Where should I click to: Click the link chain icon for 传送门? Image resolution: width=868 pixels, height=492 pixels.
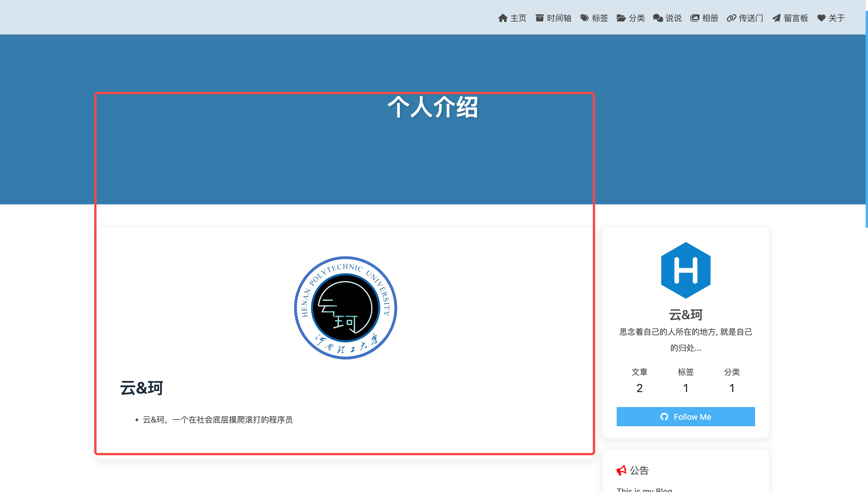[731, 18]
